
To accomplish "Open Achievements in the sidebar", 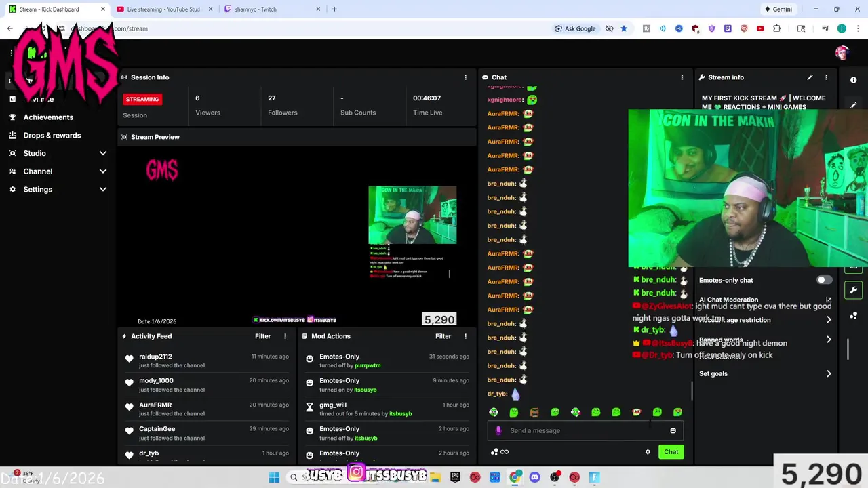I will 47,117.
